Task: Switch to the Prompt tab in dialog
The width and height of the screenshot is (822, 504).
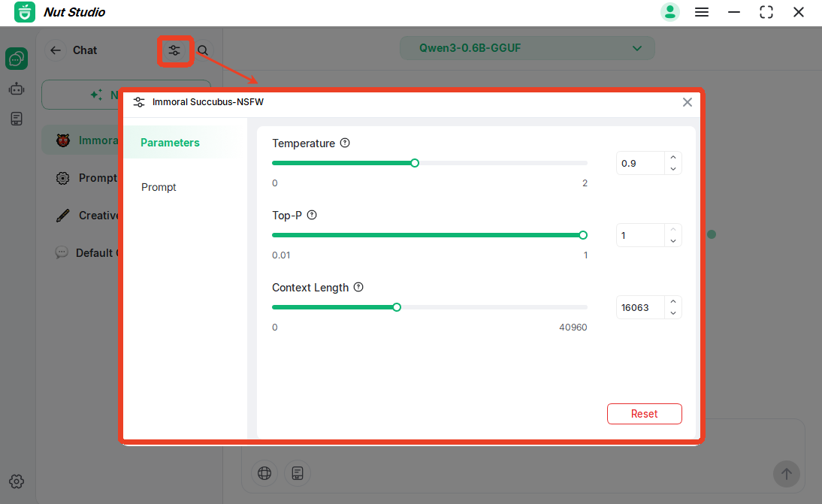Action: (x=159, y=187)
